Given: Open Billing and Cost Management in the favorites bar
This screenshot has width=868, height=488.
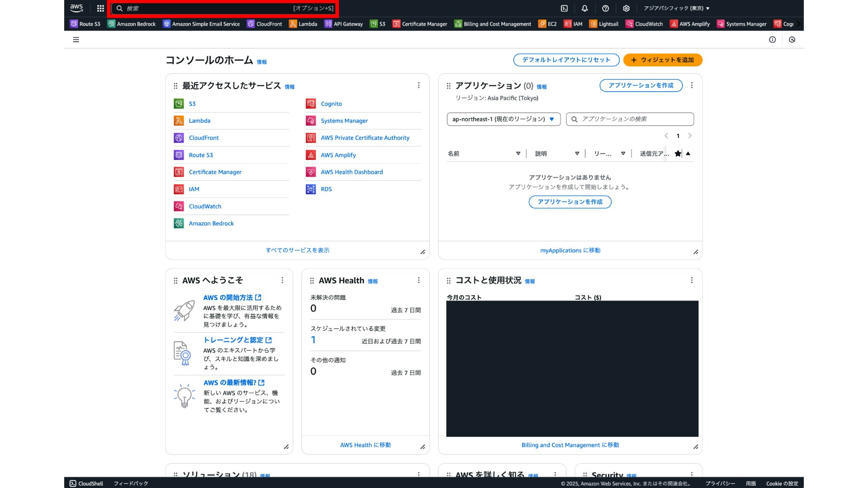Looking at the screenshot, I should [x=493, y=24].
